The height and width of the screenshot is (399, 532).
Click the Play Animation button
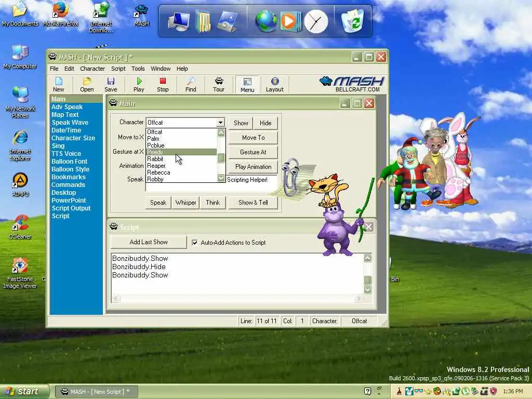click(253, 167)
